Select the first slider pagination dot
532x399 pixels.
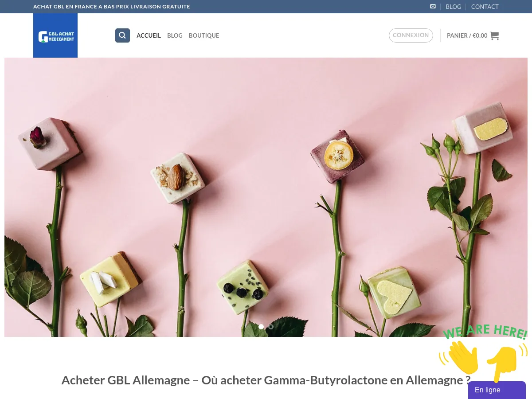[x=261, y=327]
